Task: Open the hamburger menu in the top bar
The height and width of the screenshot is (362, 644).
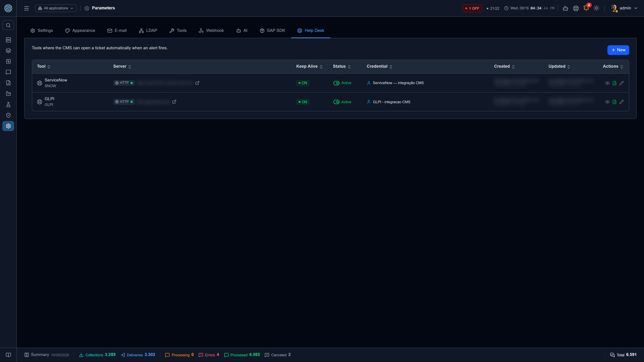Action: point(26,8)
